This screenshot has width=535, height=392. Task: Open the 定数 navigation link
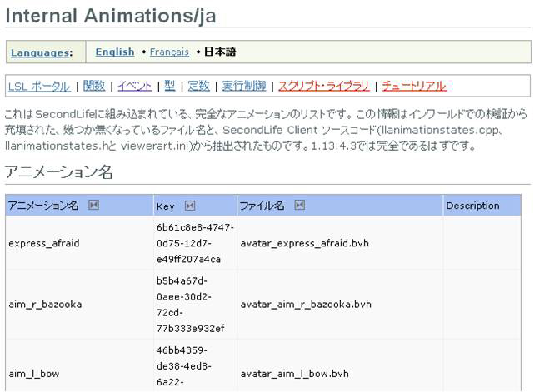[x=198, y=86]
